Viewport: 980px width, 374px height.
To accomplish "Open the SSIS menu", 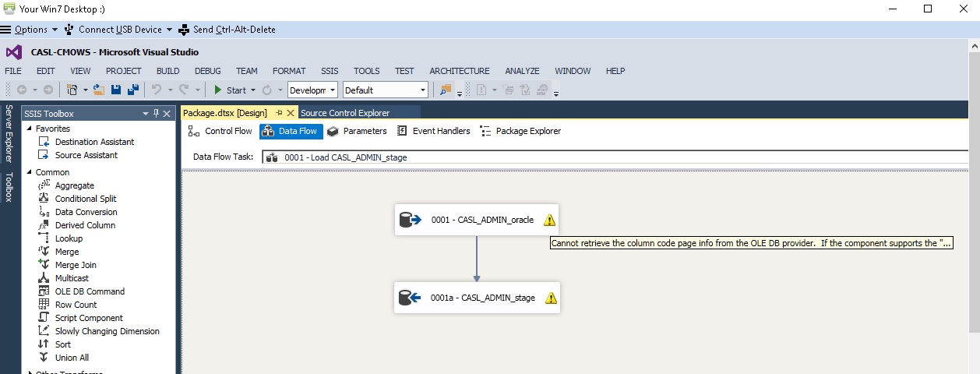I will point(330,71).
